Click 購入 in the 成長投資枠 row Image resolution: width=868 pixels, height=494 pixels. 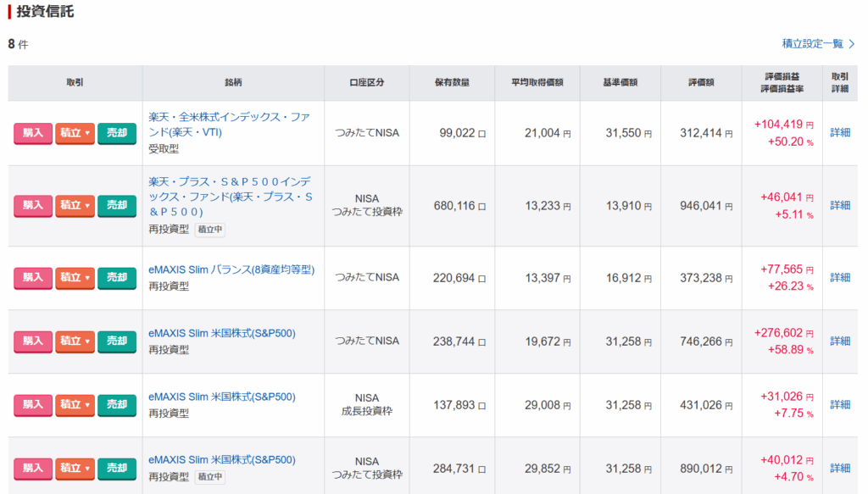(x=33, y=405)
